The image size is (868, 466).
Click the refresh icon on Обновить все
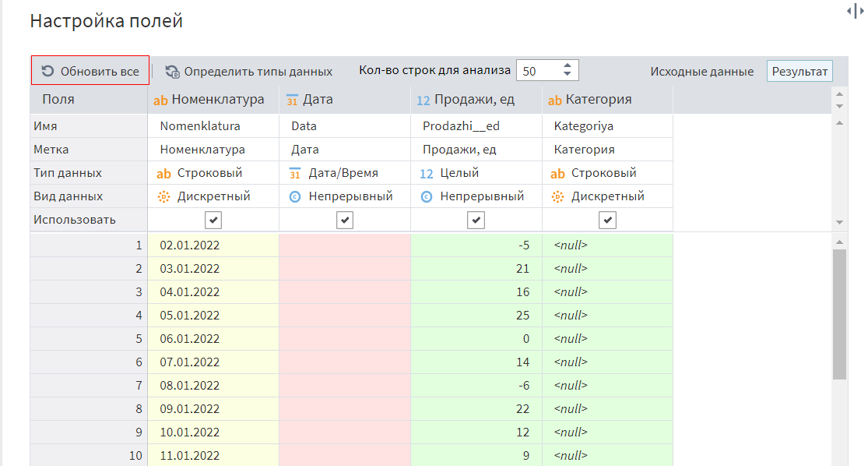tap(47, 69)
